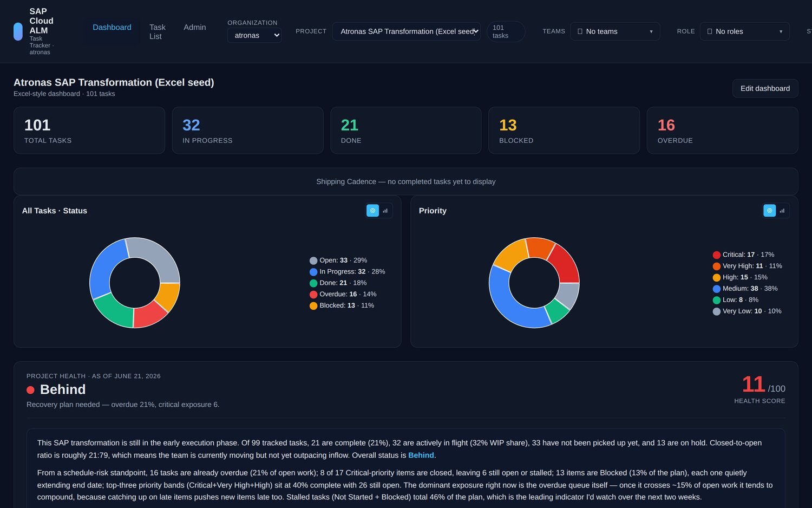The width and height of the screenshot is (812, 508).
Task: Follow the Behind link in summary
Action: point(421,455)
